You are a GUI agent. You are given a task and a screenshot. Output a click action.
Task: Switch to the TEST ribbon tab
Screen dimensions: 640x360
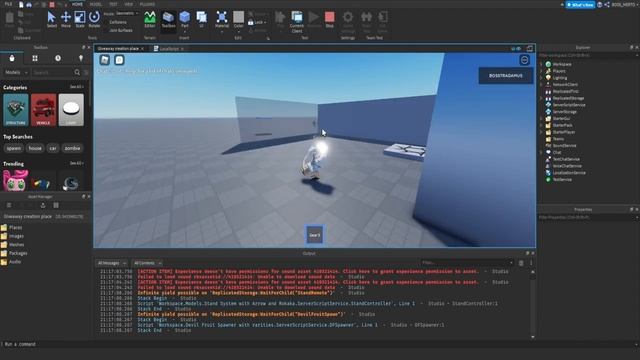(x=113, y=4)
